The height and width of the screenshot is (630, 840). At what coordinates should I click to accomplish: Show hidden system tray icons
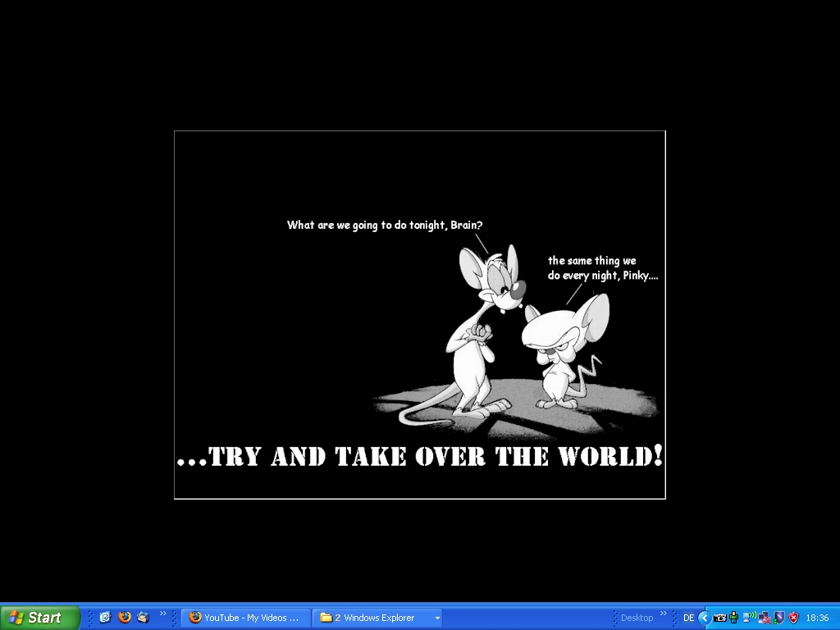point(704,618)
